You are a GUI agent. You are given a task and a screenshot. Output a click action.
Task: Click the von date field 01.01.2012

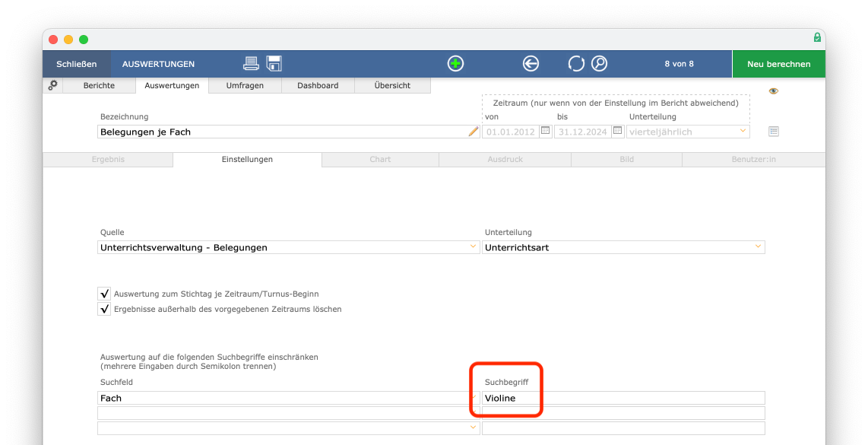click(x=511, y=132)
